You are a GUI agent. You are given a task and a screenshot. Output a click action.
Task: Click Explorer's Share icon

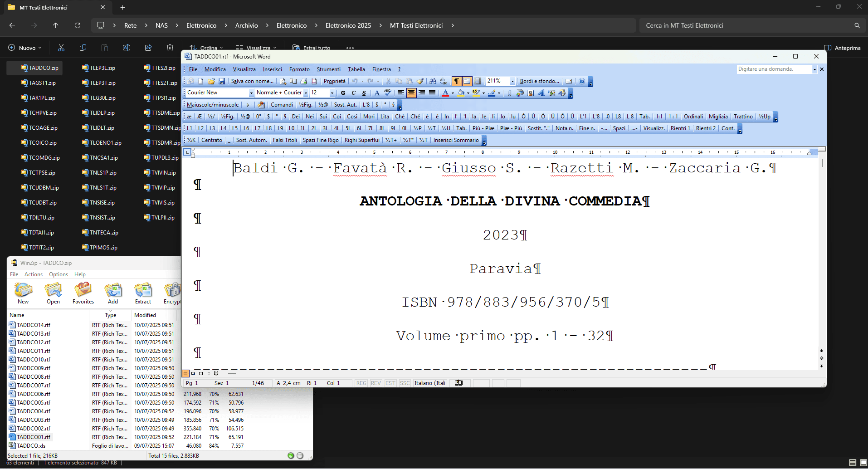point(148,48)
